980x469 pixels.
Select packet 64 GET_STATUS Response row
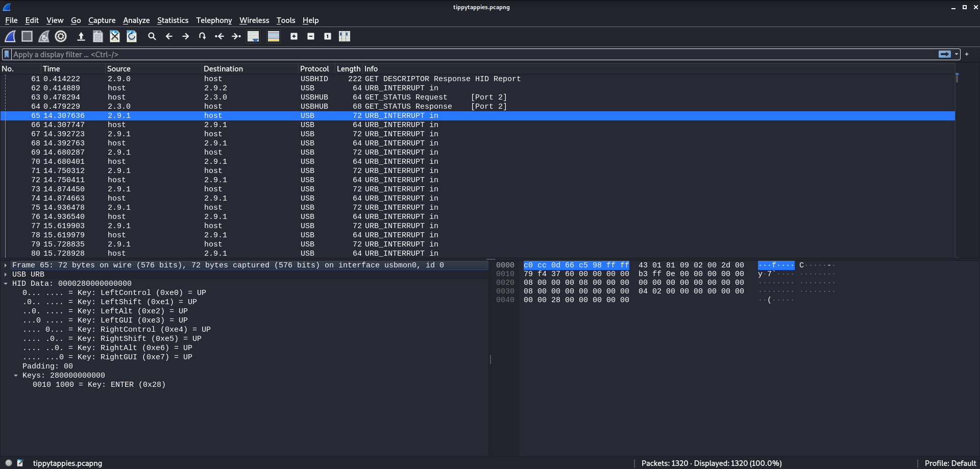[477, 107]
